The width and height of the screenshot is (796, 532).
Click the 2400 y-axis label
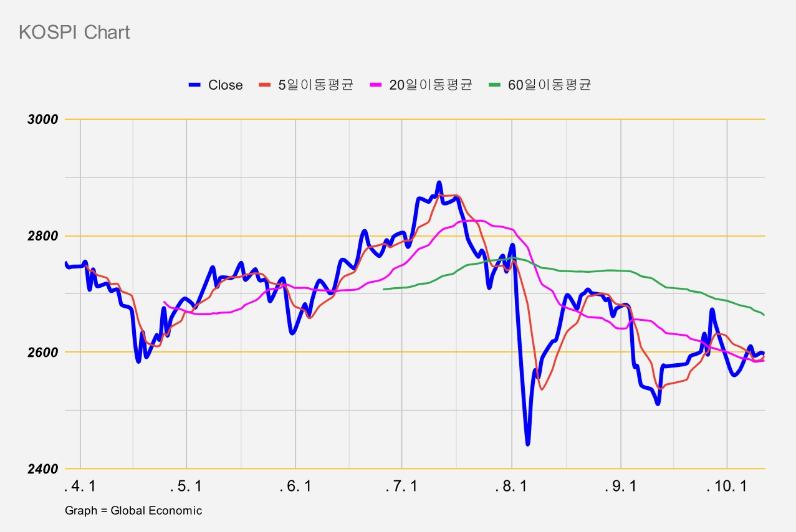click(x=43, y=469)
